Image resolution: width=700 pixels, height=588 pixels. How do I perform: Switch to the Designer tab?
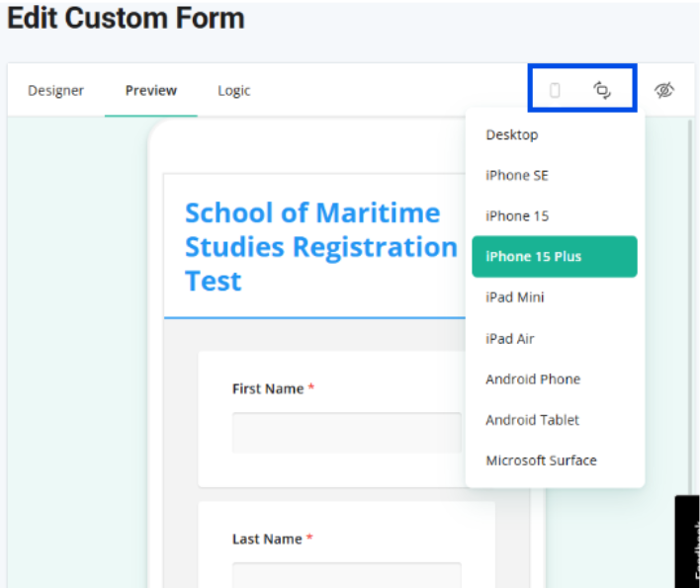point(55,91)
